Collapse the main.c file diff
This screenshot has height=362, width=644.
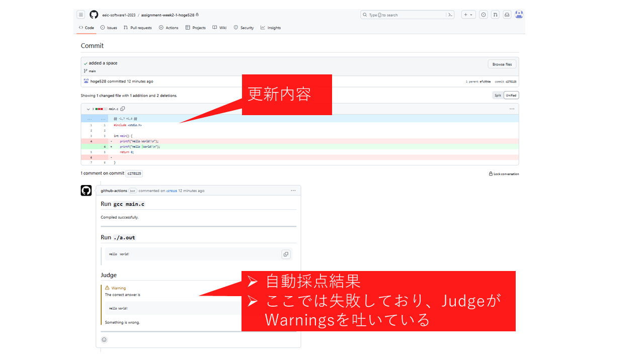88,109
